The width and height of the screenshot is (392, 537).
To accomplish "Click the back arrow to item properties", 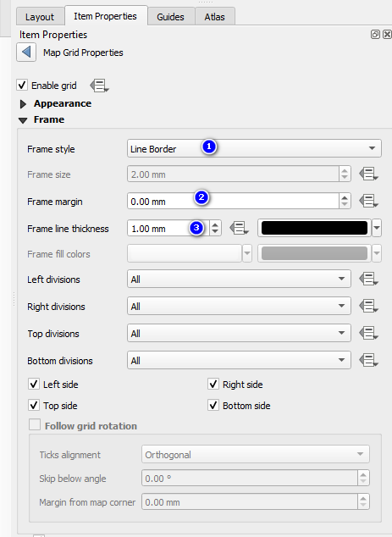I will (x=26, y=53).
